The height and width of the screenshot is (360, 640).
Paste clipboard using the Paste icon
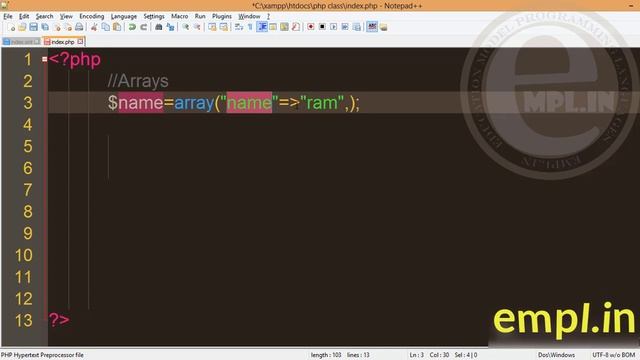[117, 27]
